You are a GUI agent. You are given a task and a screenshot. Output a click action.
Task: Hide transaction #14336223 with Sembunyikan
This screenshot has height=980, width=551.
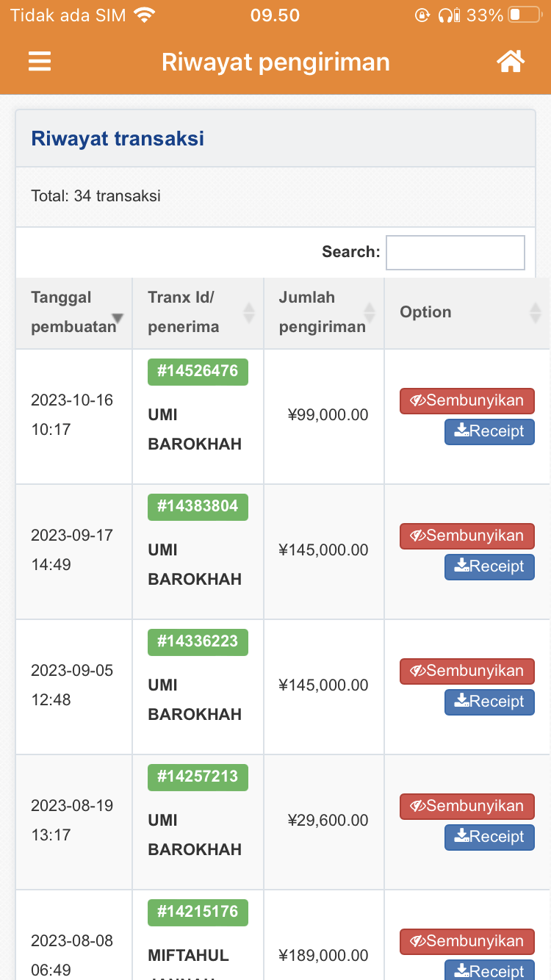tap(467, 671)
